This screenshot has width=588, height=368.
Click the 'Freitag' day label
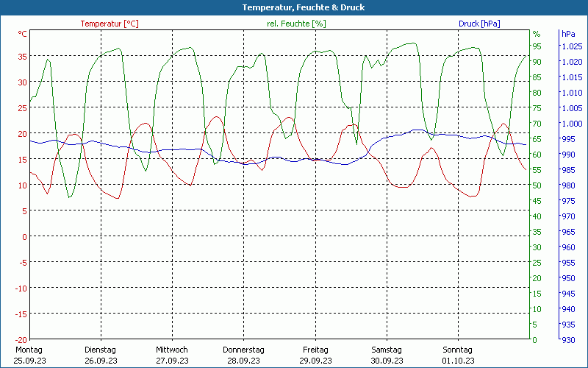315,350
